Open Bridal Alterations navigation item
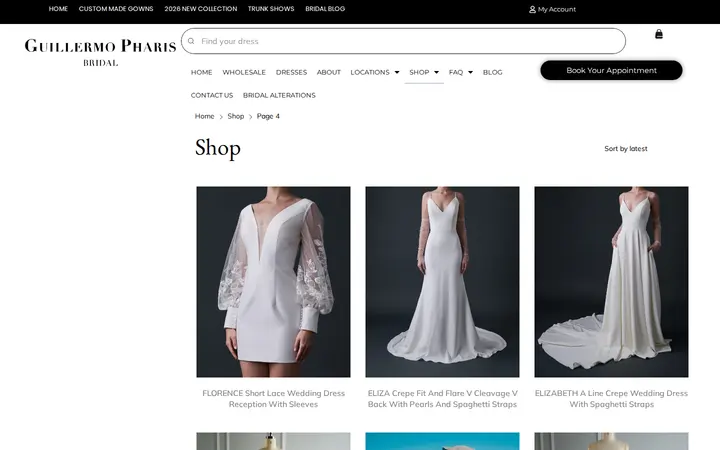 [279, 95]
